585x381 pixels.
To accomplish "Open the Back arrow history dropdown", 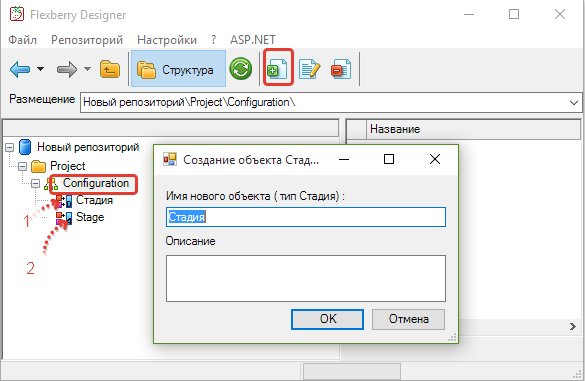I will click(x=41, y=69).
